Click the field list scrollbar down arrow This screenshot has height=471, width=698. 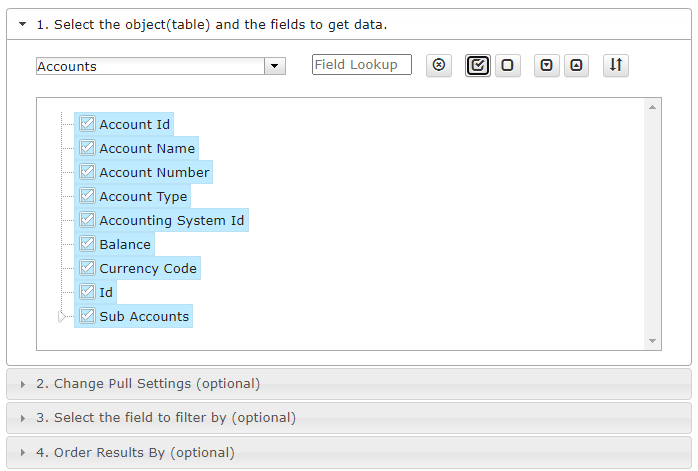point(652,341)
